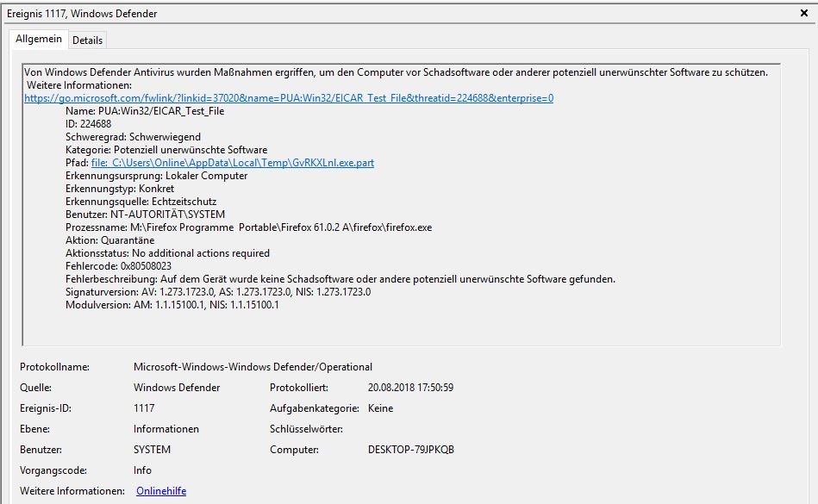Open the Onlinehilfe link
The image size is (818, 504).
coord(161,491)
